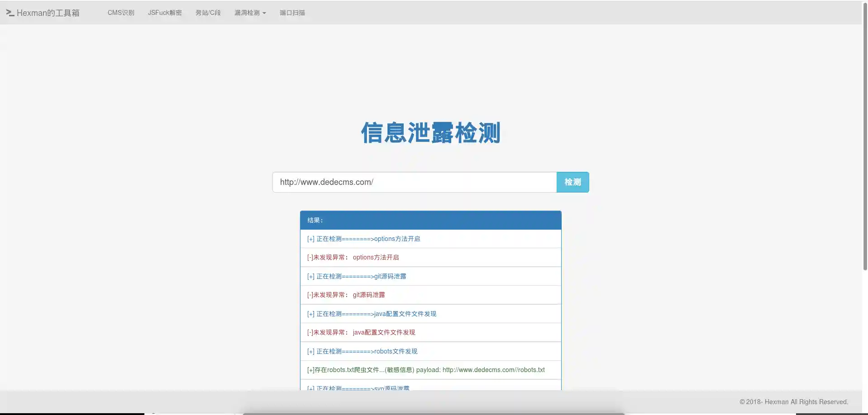Click the page scrollbar on the right
The width and height of the screenshot is (868, 415).
[x=864, y=136]
